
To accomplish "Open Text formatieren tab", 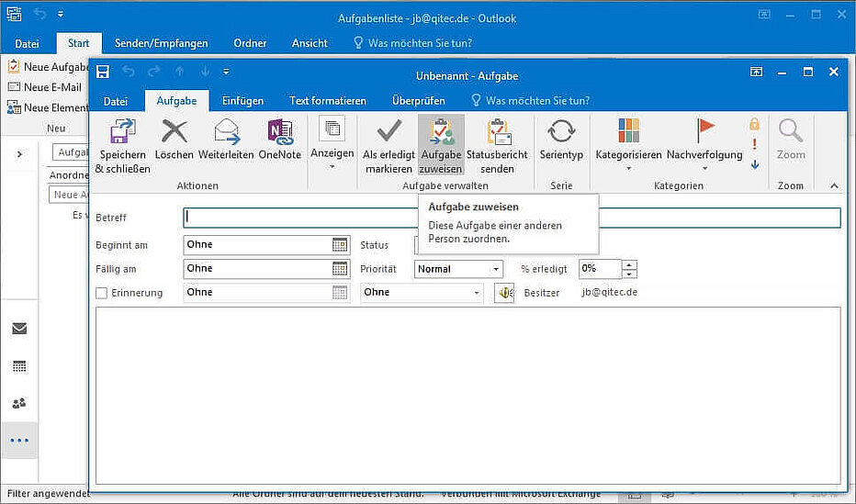I will click(328, 101).
